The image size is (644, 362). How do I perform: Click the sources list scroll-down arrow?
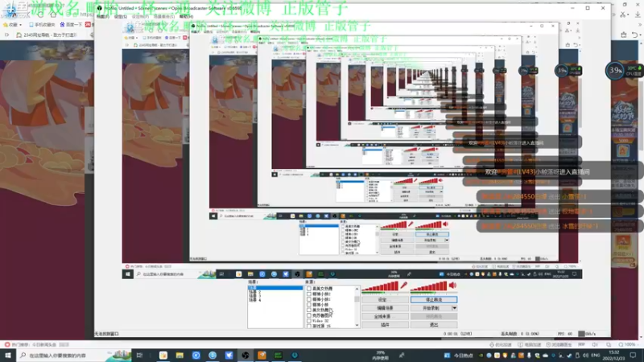(357, 325)
